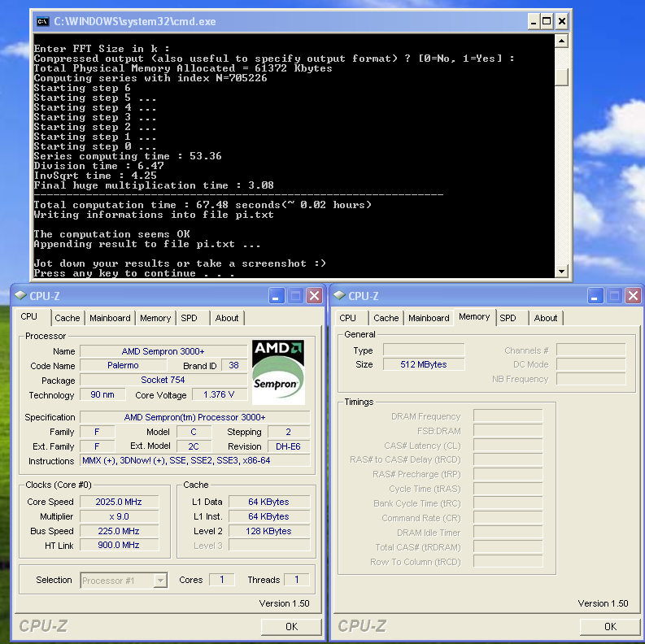Click the left CPU-Z title bar text
Viewport: 645px width, 644px height.
pyautogui.click(x=45, y=296)
